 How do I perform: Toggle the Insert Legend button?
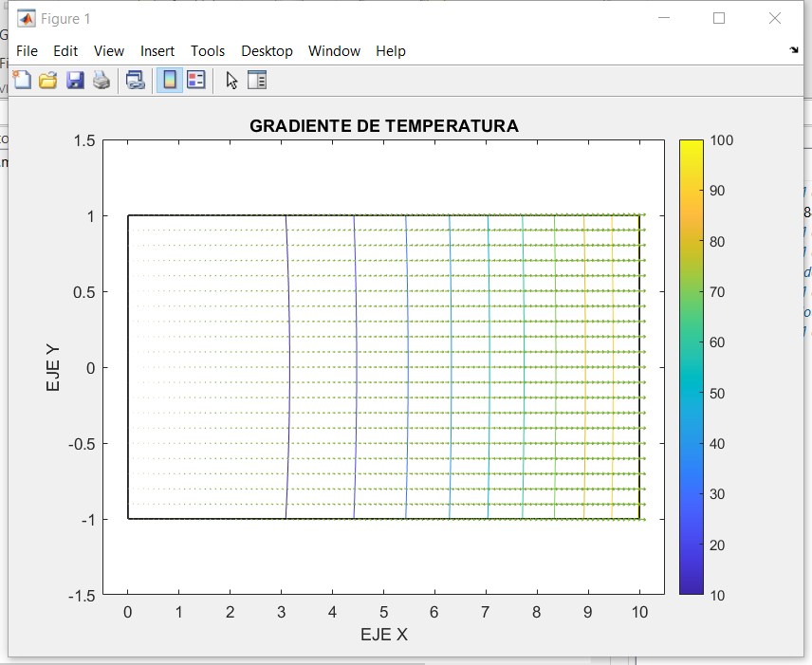196,81
